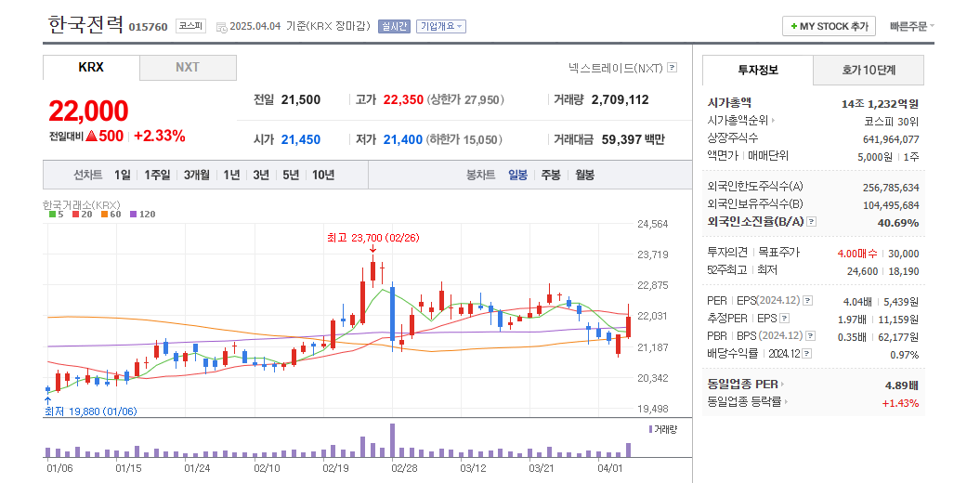Select the 일봉 candlestick chart
The width and height of the screenshot is (980, 483).
click(517, 175)
